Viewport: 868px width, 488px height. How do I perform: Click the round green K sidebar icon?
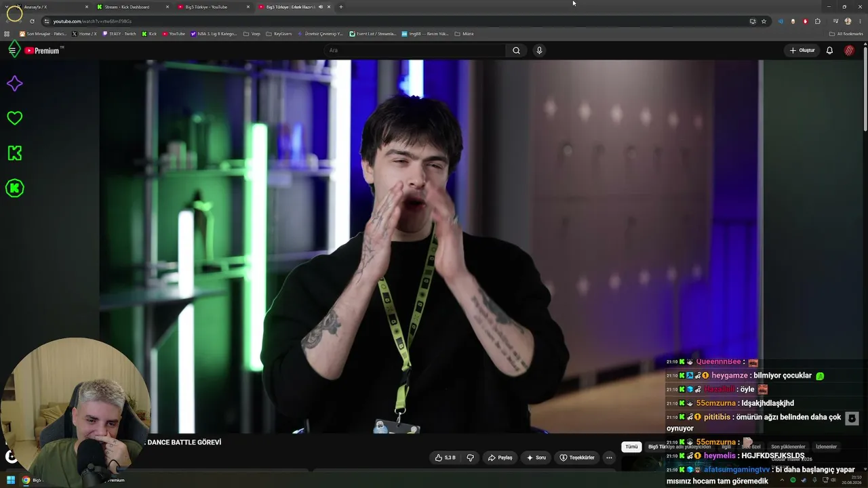(x=14, y=188)
